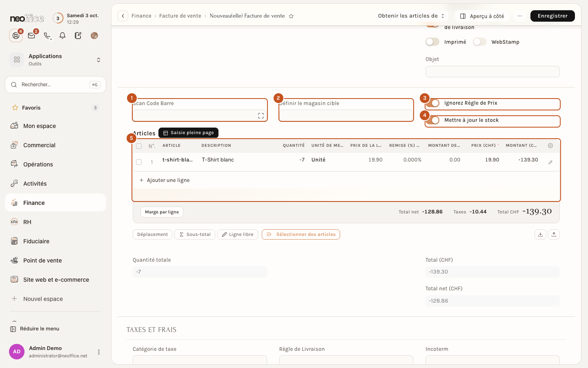Click the download icon under articles table
The height and width of the screenshot is (368, 588).
[x=540, y=235]
